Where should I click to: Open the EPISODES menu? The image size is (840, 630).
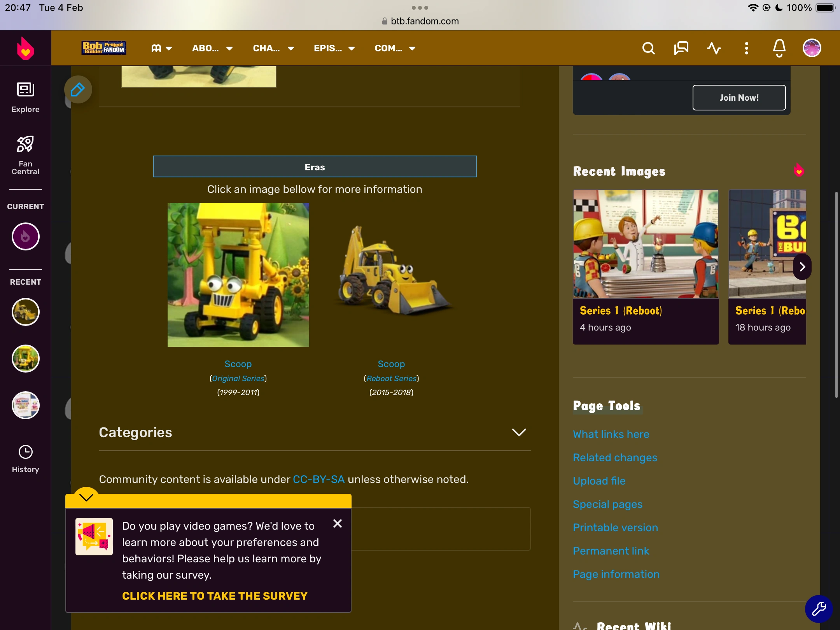(334, 48)
